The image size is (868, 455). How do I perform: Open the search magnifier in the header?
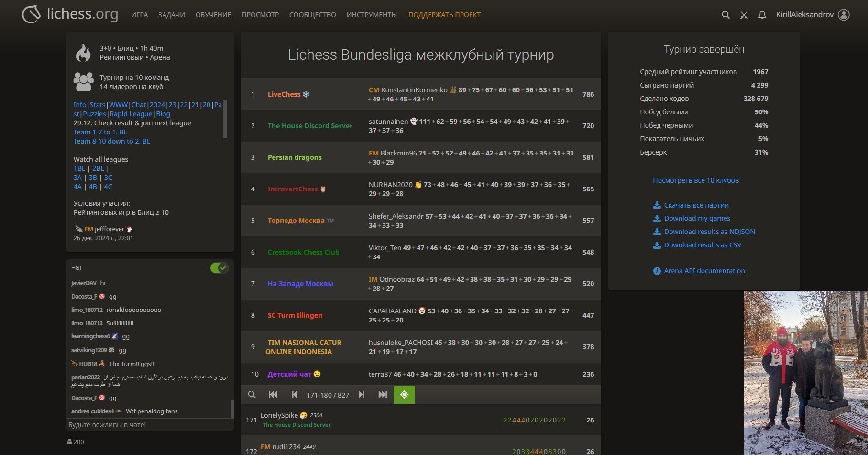pos(725,15)
